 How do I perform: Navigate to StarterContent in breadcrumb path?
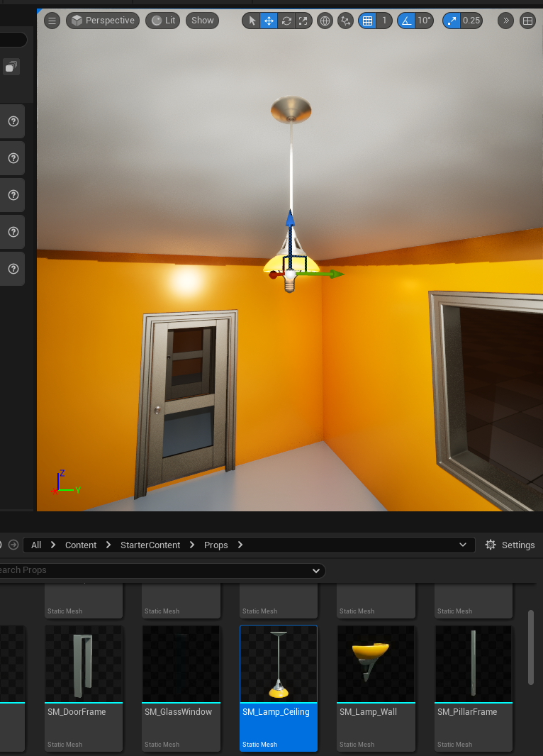pos(150,545)
